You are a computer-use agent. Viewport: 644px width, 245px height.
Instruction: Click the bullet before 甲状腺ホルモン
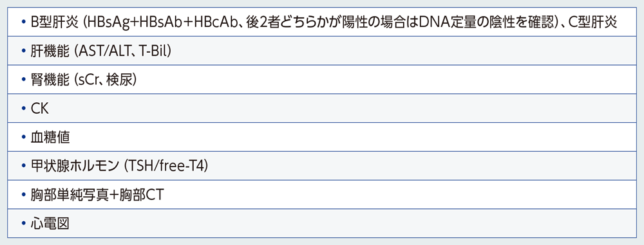tap(23, 166)
